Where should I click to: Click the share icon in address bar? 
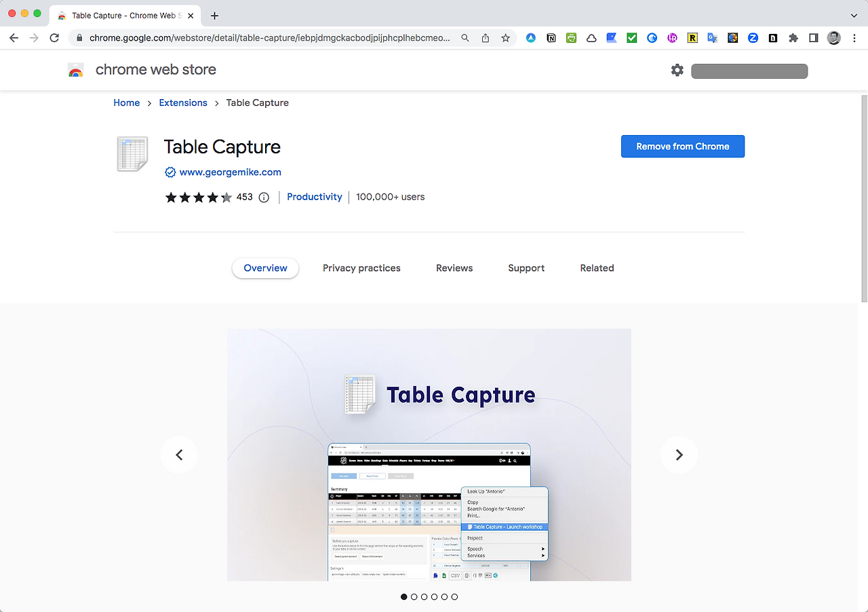486,39
